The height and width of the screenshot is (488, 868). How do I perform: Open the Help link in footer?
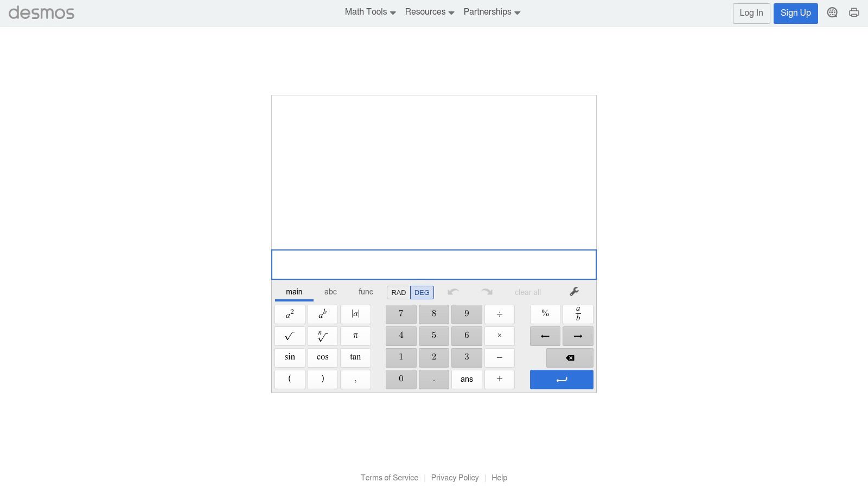pos(500,478)
